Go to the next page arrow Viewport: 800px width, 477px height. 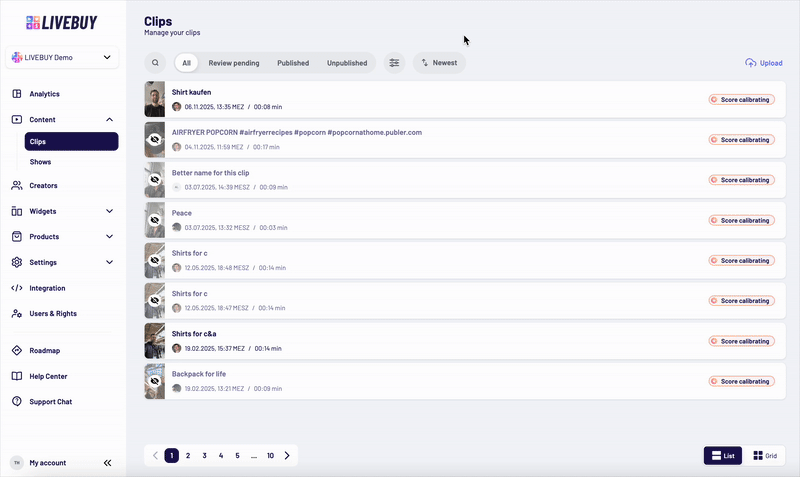(287, 455)
